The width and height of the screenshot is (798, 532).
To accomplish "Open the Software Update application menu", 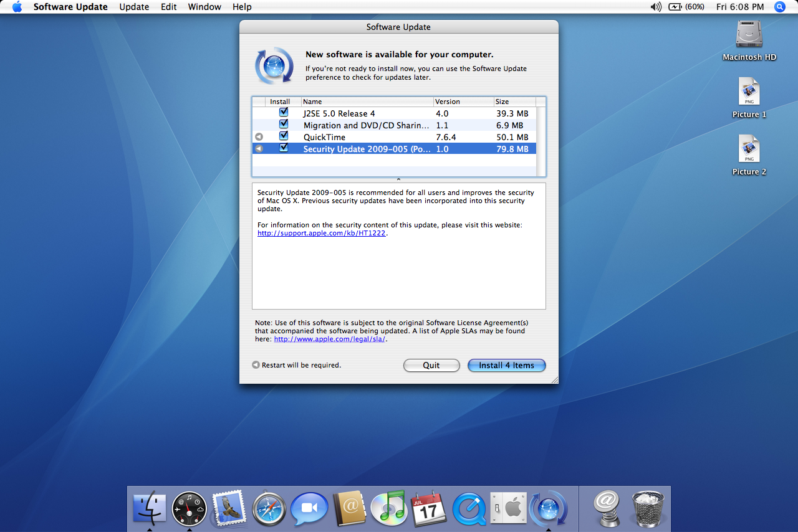I will (70, 7).
